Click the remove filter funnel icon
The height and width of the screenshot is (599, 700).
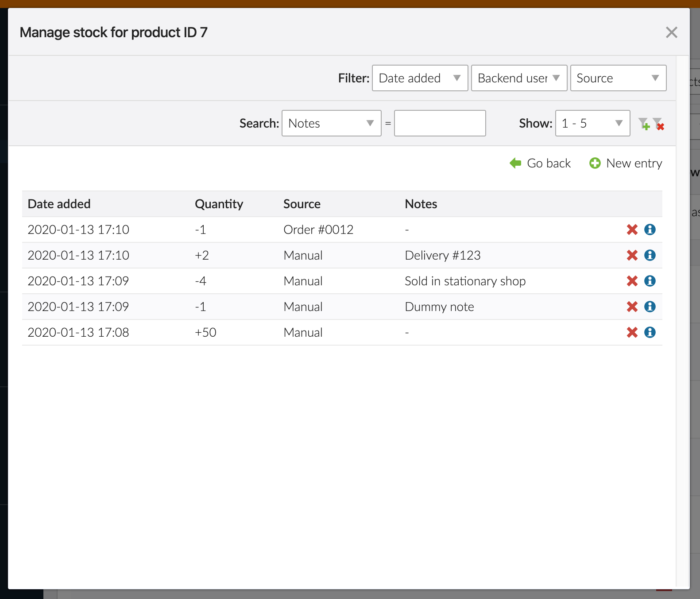click(658, 124)
